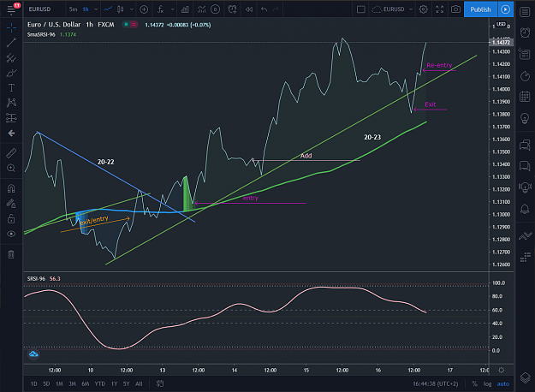
Task: Open the watchlist panel icon
Action: 525,12
